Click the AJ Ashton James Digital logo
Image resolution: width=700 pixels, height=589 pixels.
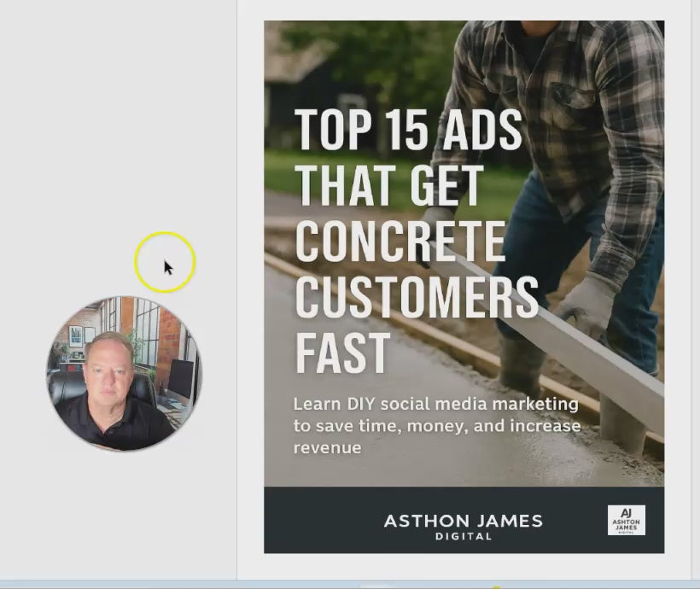click(x=626, y=520)
